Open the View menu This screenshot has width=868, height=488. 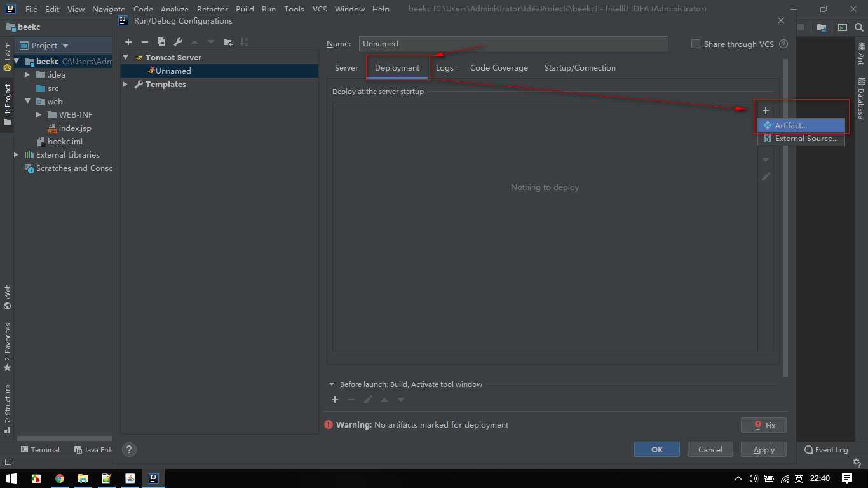tap(76, 10)
